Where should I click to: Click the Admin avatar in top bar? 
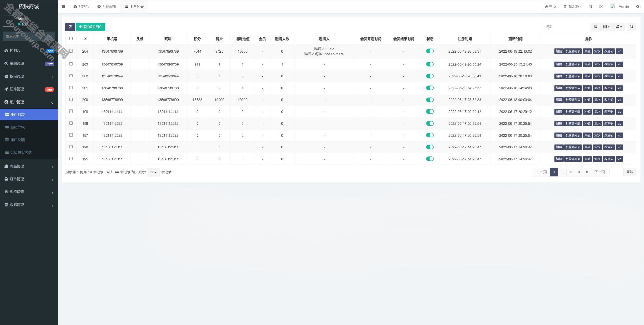[x=613, y=7]
